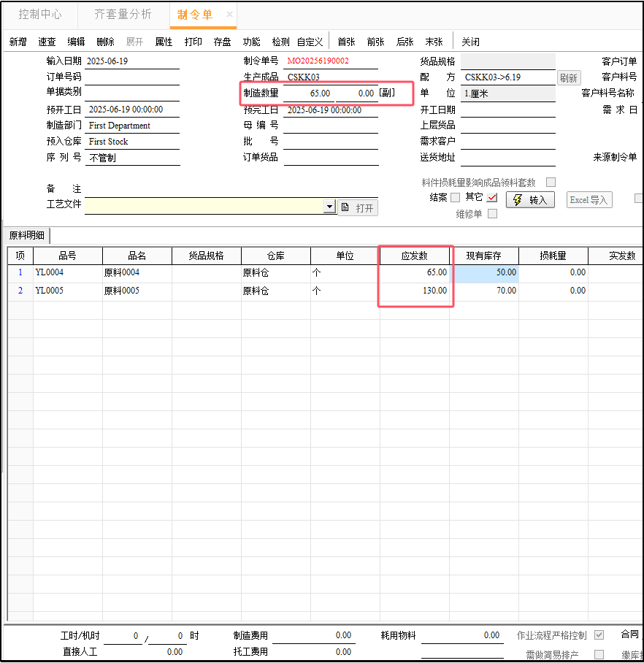The width and height of the screenshot is (644, 663).
Task: Click the 速查 quick search toolbar item
Action: tap(47, 42)
